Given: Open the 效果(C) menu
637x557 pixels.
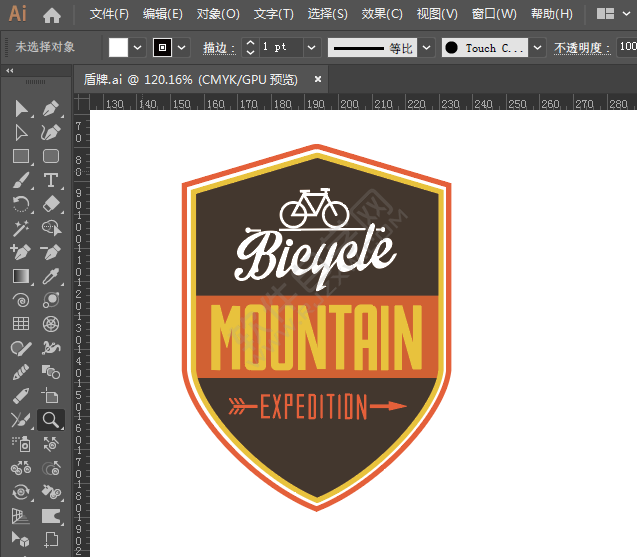Looking at the screenshot, I should pyautogui.click(x=381, y=14).
